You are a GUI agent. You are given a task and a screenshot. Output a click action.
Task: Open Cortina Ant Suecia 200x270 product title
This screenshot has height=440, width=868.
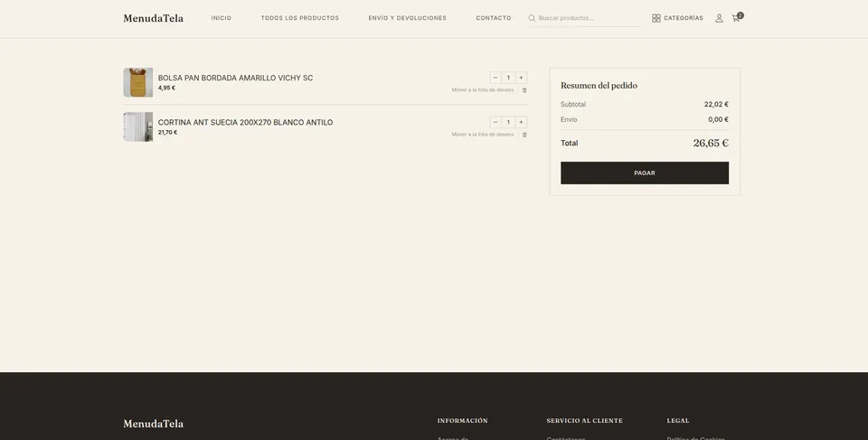point(245,122)
